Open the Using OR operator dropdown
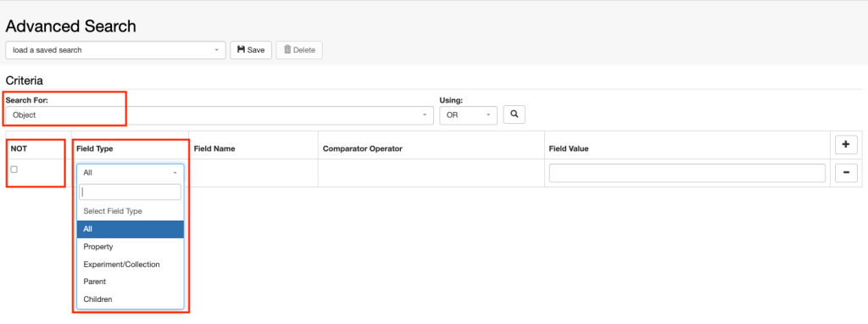Image resolution: width=868 pixels, height=324 pixels. tap(468, 115)
